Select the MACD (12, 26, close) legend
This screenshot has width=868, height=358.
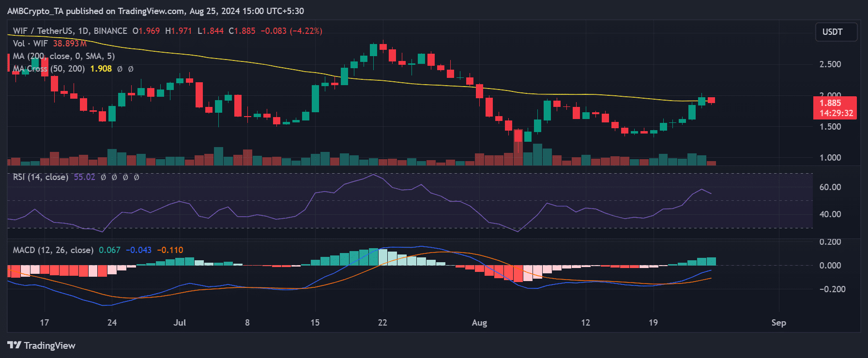53,250
